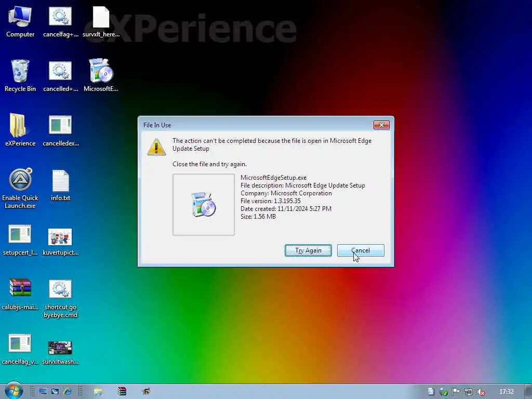Click the Size: 1.56 MB text
Image resolution: width=532 pixels, height=399 pixels.
coord(258,217)
